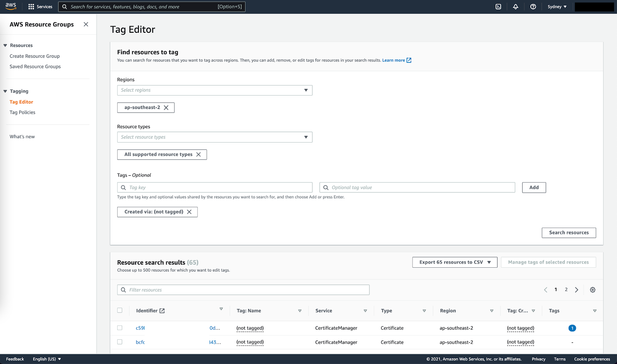Open table preferences gear icon
This screenshot has height=364, width=617.
click(592, 290)
